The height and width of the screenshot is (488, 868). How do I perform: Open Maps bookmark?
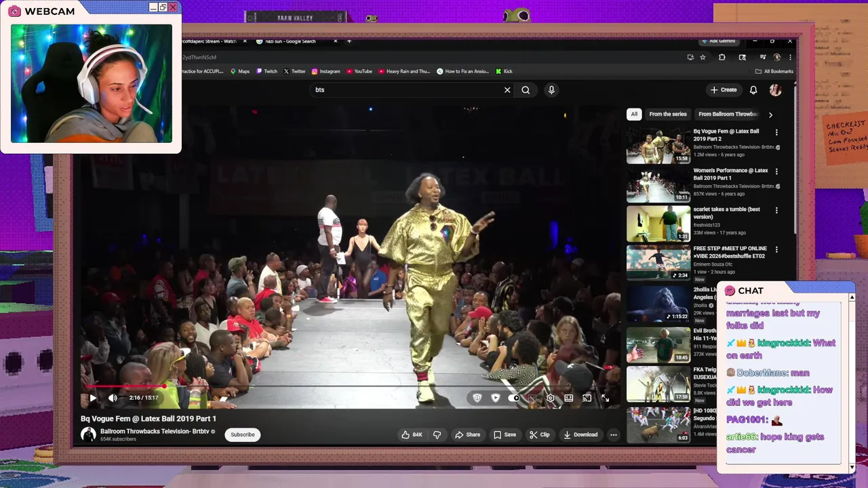(240, 71)
